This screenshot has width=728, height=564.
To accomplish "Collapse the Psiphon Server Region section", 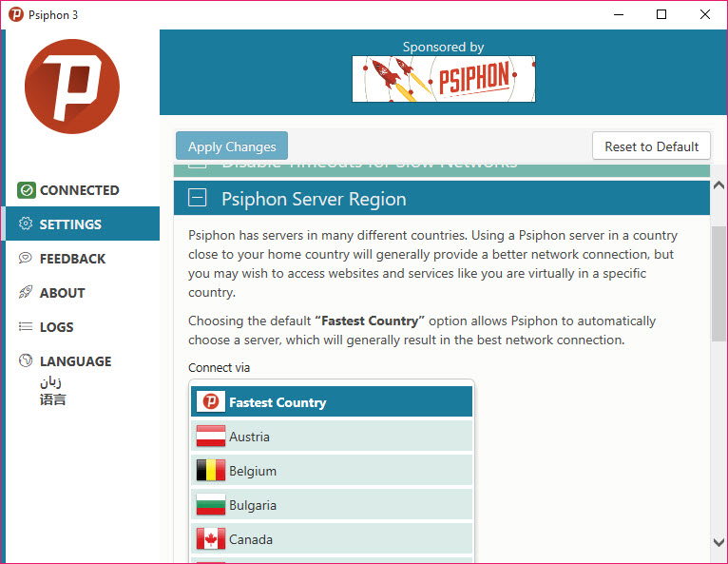I will [x=198, y=198].
